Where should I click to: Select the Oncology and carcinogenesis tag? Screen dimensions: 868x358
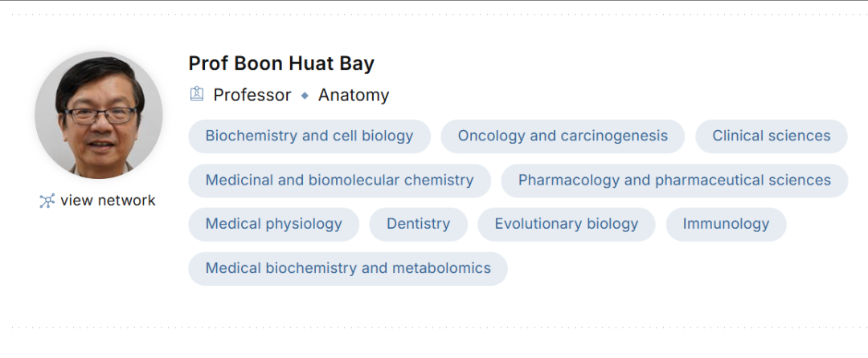pyautogui.click(x=563, y=136)
